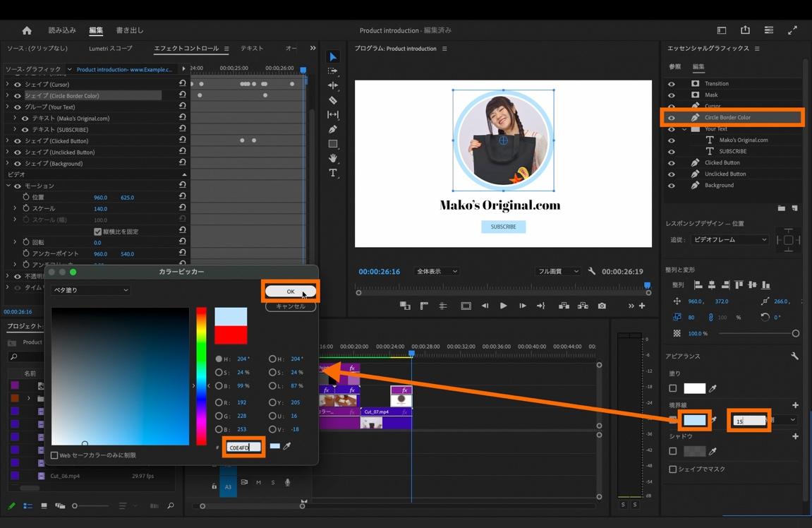This screenshot has width=812, height=528.
Task: Hide the Background layer in Essential Graphics
Action: click(672, 186)
